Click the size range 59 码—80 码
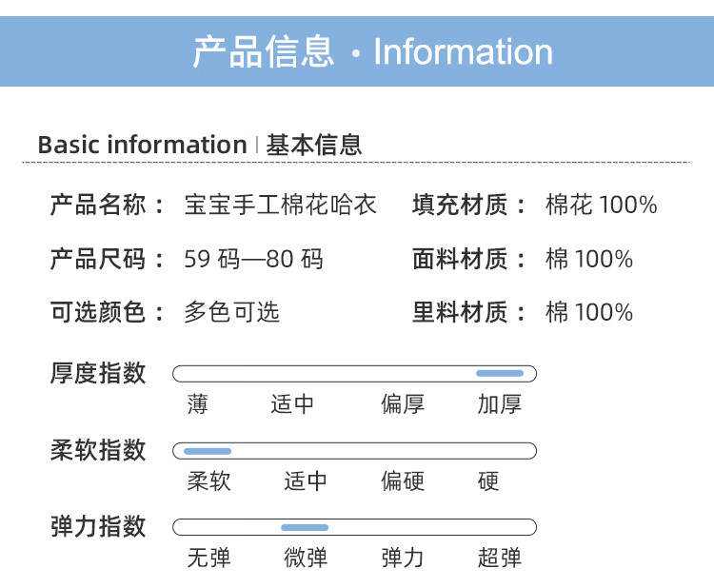The image size is (714, 588). (253, 259)
